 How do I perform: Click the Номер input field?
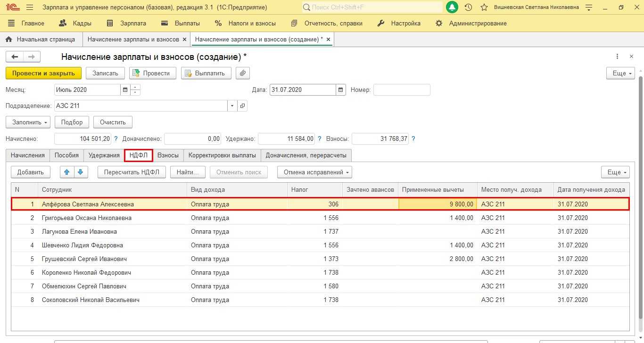pos(402,90)
